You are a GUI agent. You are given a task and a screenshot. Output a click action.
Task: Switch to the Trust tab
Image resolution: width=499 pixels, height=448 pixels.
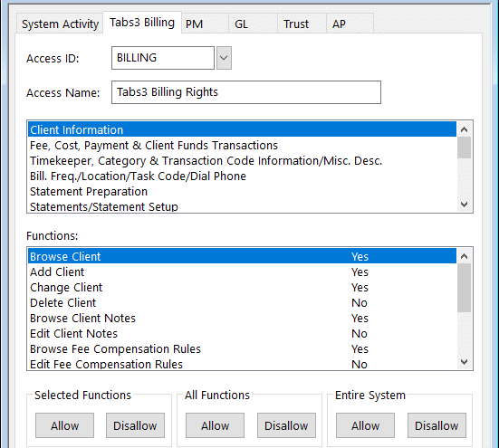coord(302,24)
